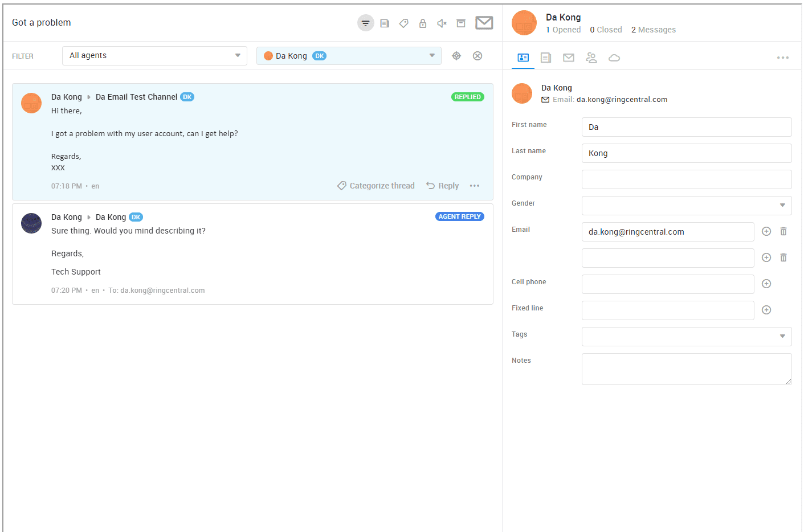This screenshot has height=532, width=804.
Task: Mute the thread with speaker icon
Action: pos(442,23)
